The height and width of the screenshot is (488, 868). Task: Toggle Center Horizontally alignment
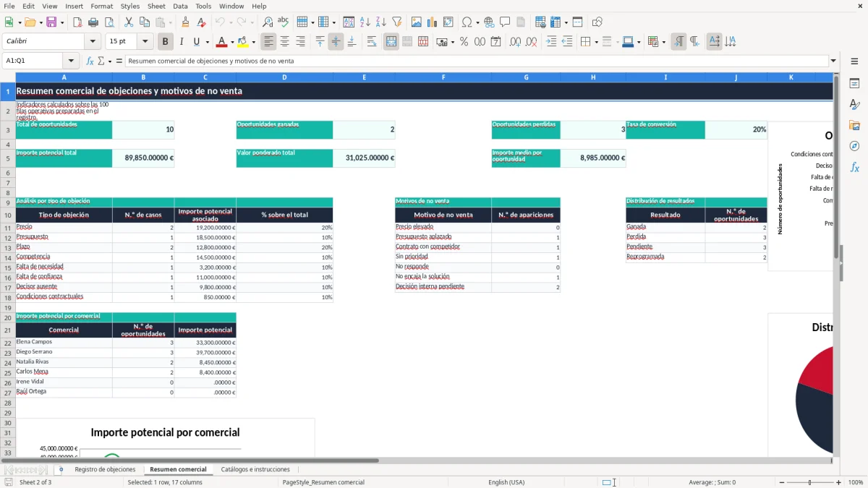click(x=284, y=42)
